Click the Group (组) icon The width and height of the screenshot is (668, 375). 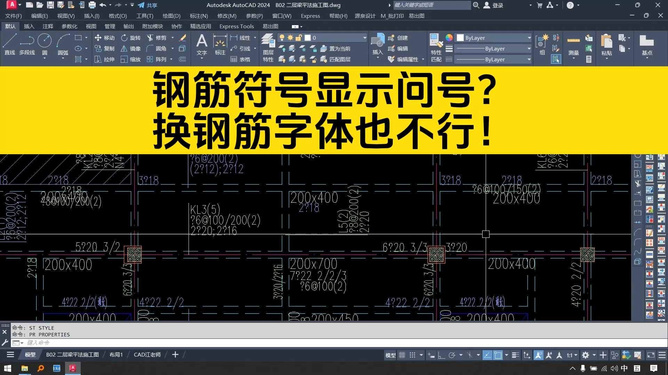542,45
